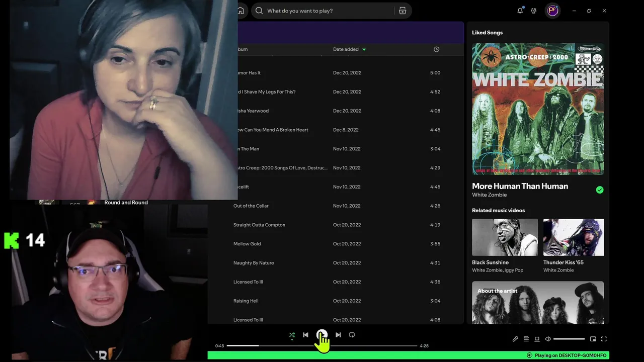Open White Zombie artist link under song title

tap(489, 195)
